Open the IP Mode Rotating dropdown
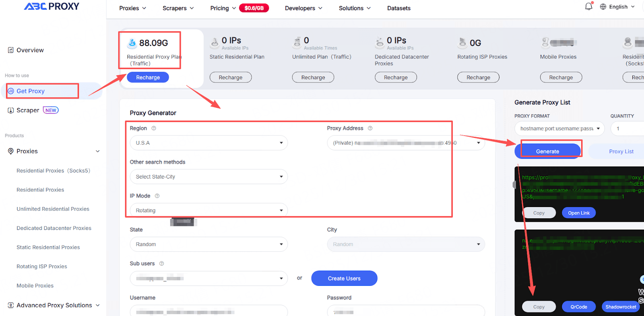 (208, 210)
